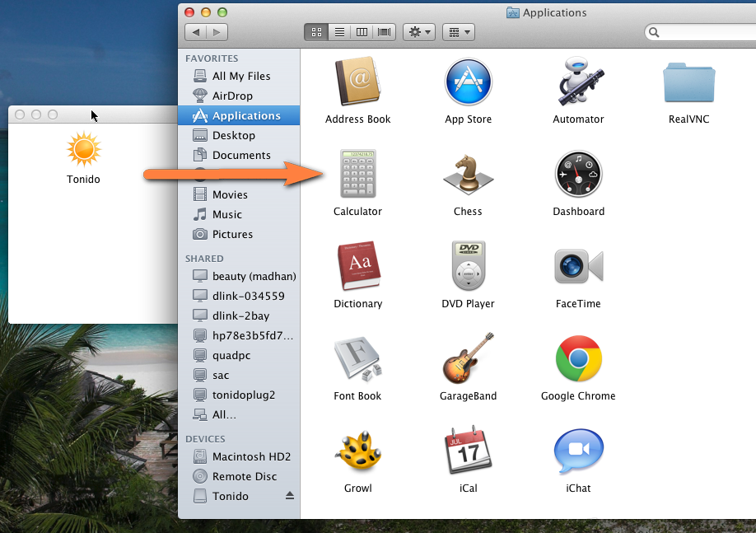Open the Font Book icon
Viewport: 756px width, 533px height.
point(357,358)
